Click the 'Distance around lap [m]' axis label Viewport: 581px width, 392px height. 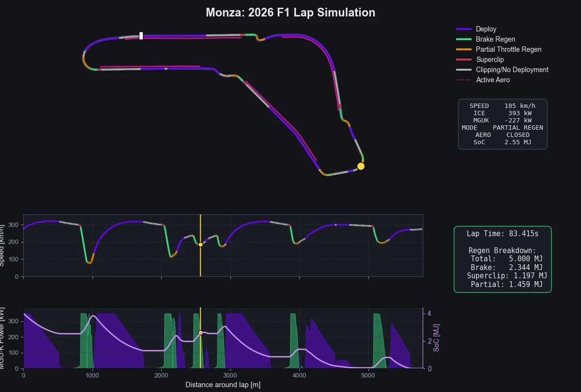tap(223, 385)
